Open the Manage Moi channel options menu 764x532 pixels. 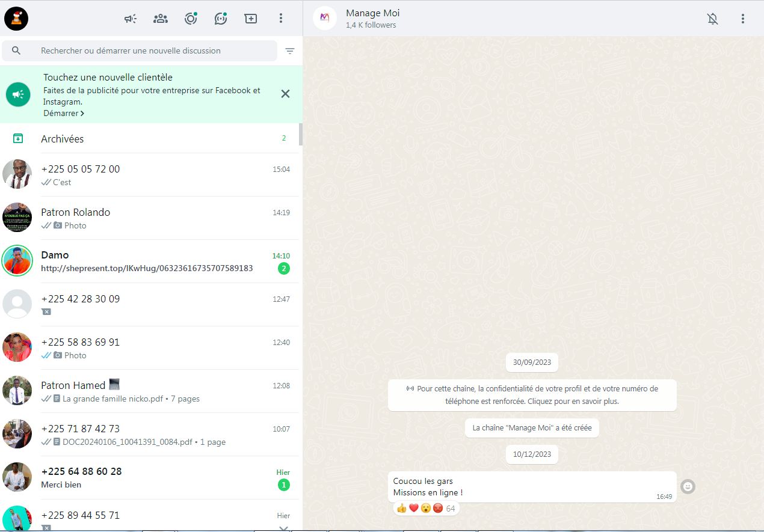click(x=743, y=19)
